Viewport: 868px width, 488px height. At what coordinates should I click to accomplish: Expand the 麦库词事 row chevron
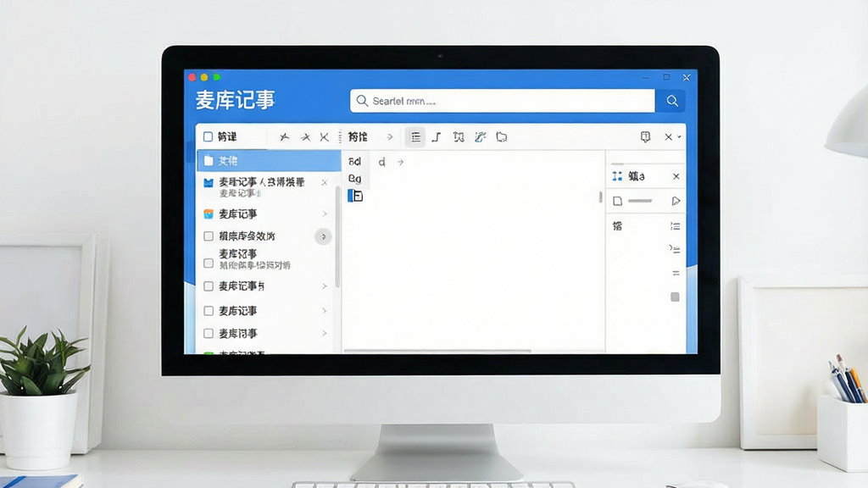tap(325, 334)
